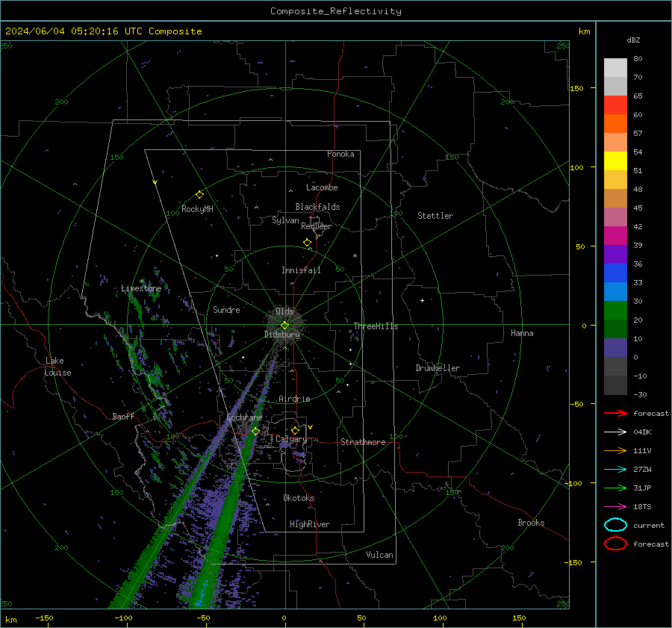Click the HighRiver town label
This screenshot has width=672, height=628.
pyautogui.click(x=310, y=524)
